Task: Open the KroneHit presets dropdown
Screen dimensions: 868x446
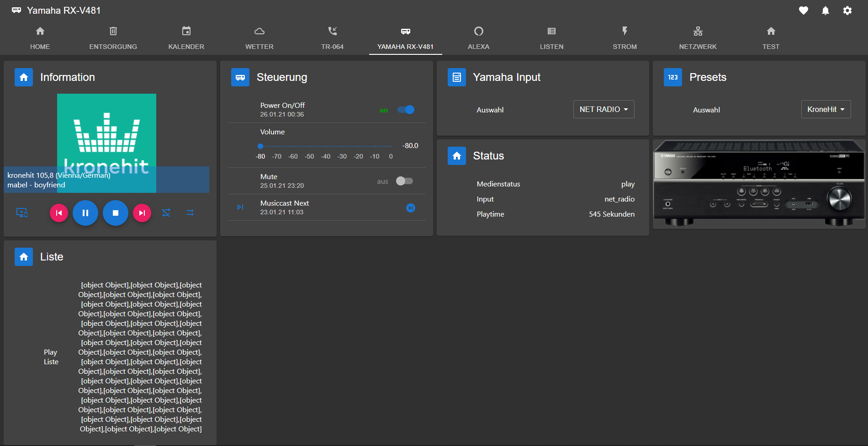Action: tap(826, 109)
